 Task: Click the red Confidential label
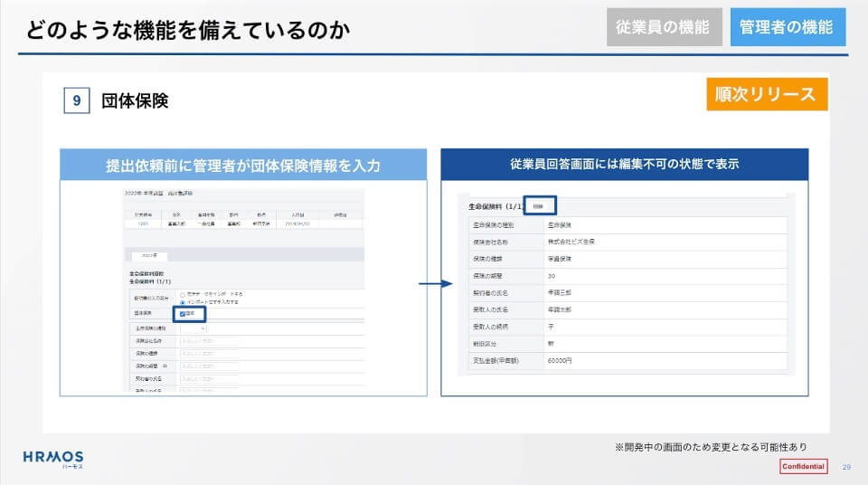click(x=803, y=466)
